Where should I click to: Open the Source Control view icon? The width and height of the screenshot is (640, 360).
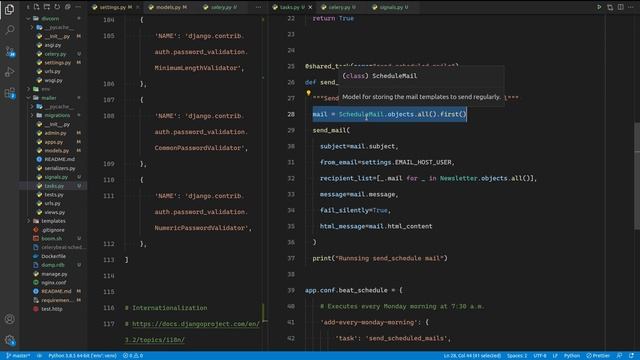[9, 51]
